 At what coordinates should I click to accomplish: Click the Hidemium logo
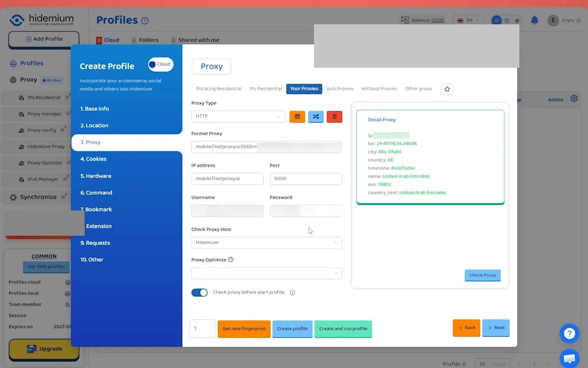[42, 20]
